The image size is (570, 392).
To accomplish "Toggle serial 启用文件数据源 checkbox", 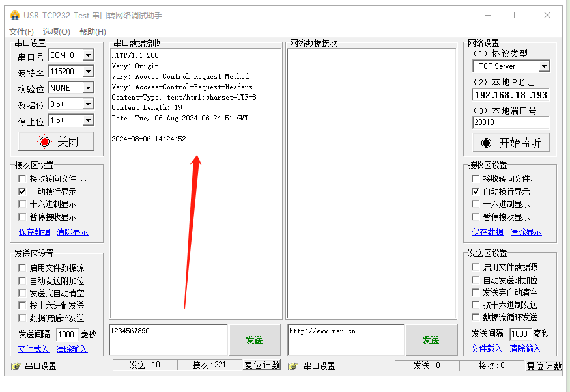I will (22, 268).
